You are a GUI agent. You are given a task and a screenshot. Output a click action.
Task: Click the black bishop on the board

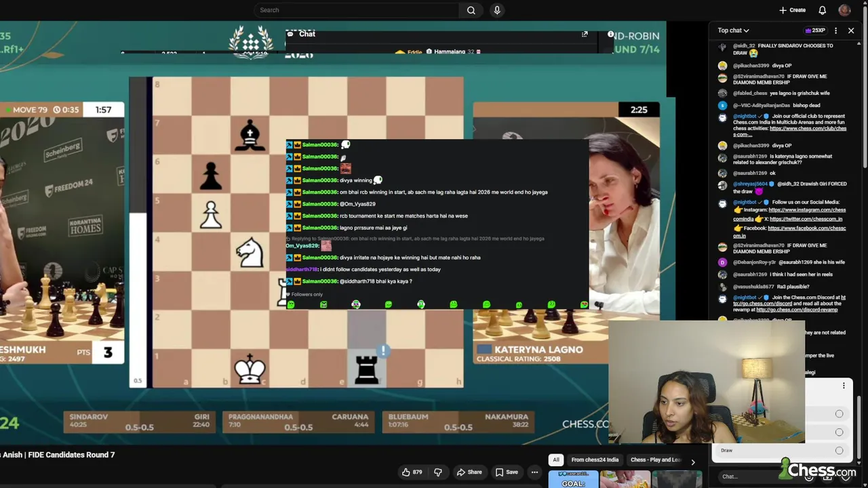pyautogui.click(x=250, y=135)
